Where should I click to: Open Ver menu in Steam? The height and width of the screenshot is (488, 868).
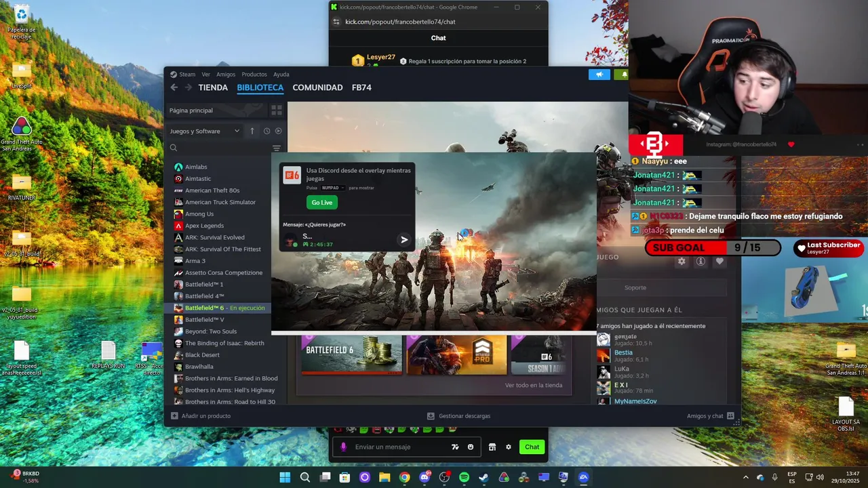point(205,75)
